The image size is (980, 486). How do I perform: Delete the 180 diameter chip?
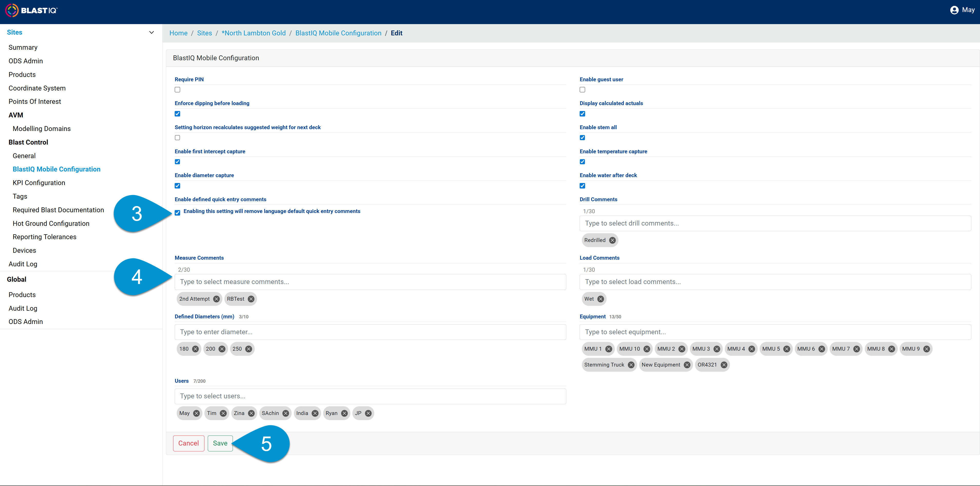point(195,349)
